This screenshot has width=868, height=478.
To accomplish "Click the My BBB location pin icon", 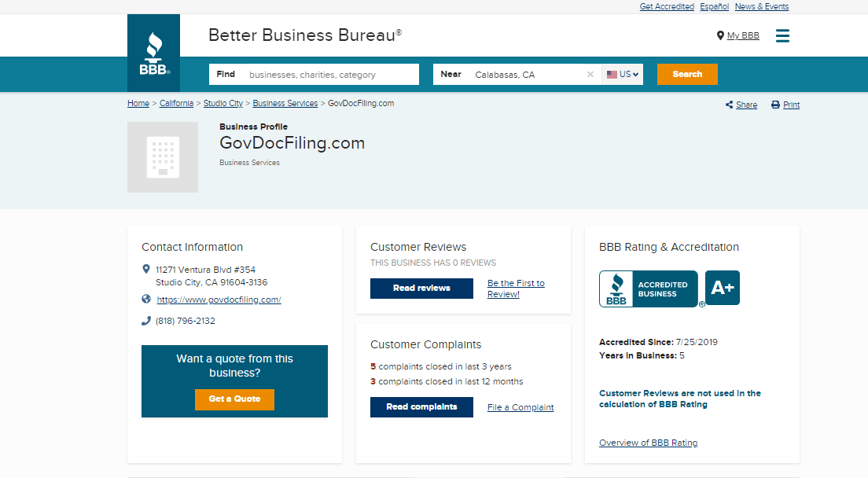I will [719, 35].
